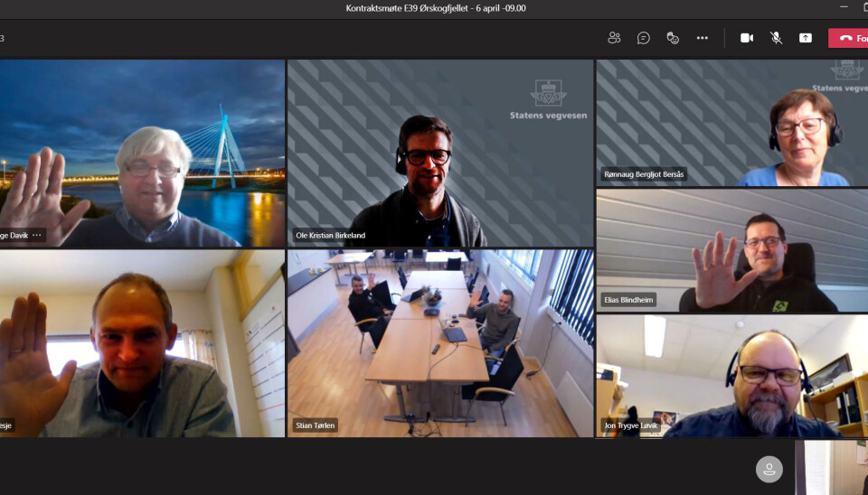Toggle the camera on or off

[747, 38]
